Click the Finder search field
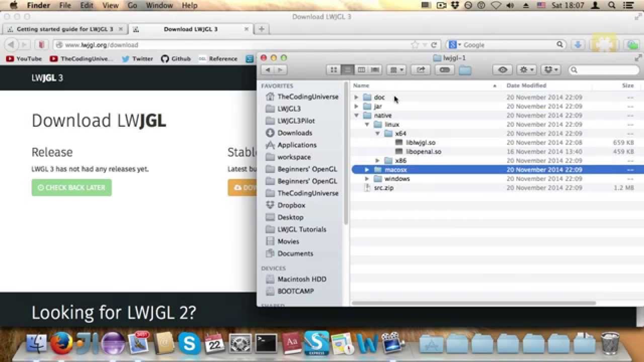The height and width of the screenshot is (362, 644). coord(604,70)
